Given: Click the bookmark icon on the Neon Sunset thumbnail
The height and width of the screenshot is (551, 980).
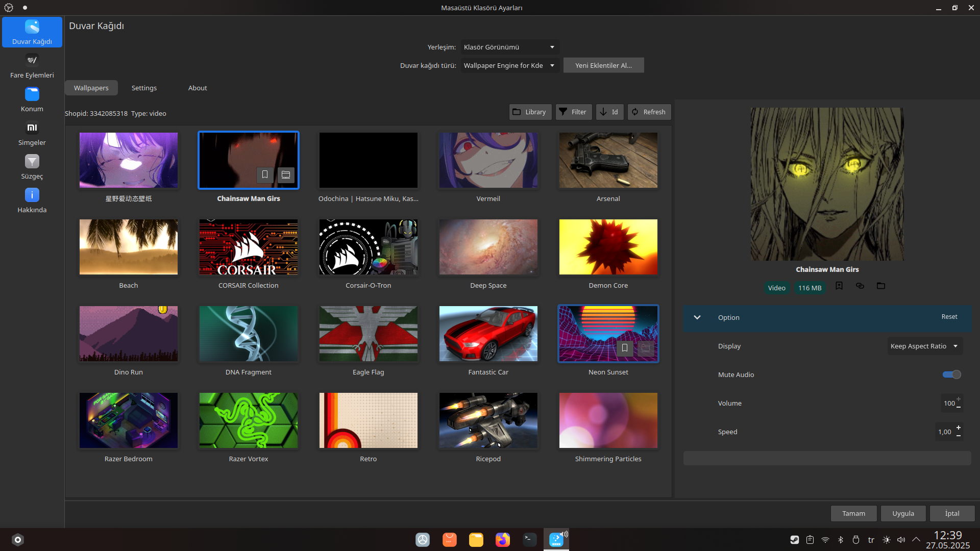Looking at the screenshot, I should (625, 348).
